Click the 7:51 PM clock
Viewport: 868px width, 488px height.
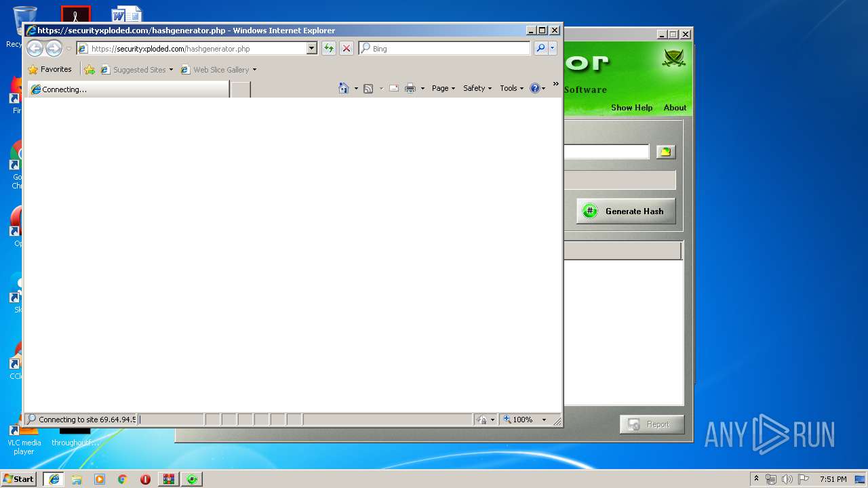tap(833, 479)
